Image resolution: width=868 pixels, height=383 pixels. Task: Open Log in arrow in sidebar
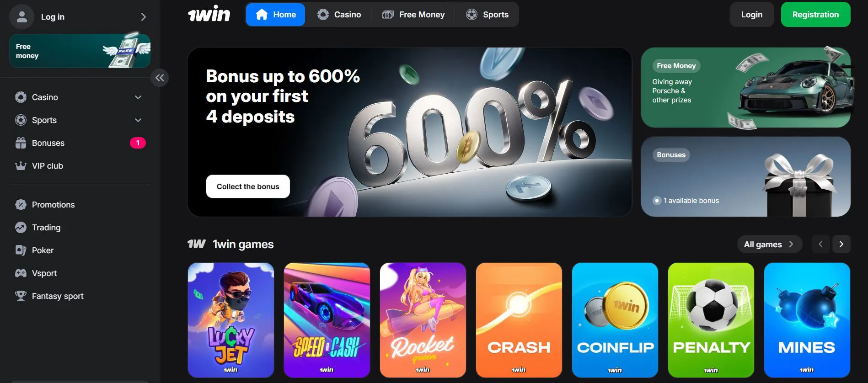pyautogui.click(x=143, y=17)
